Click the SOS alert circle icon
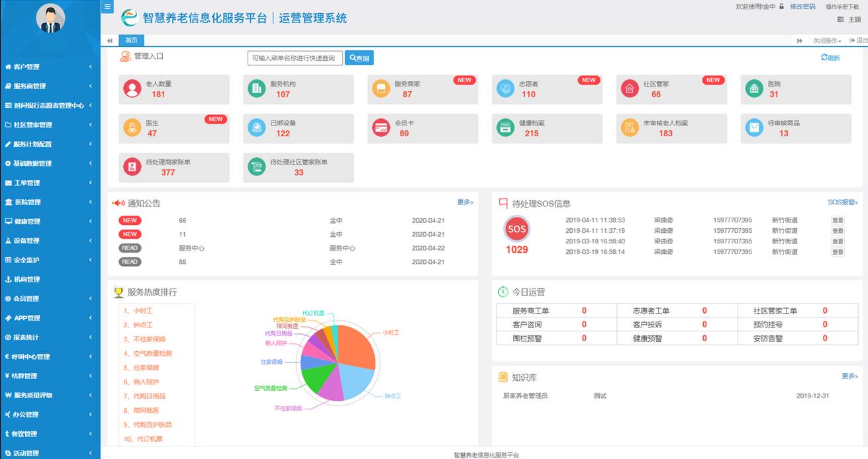 tap(516, 230)
